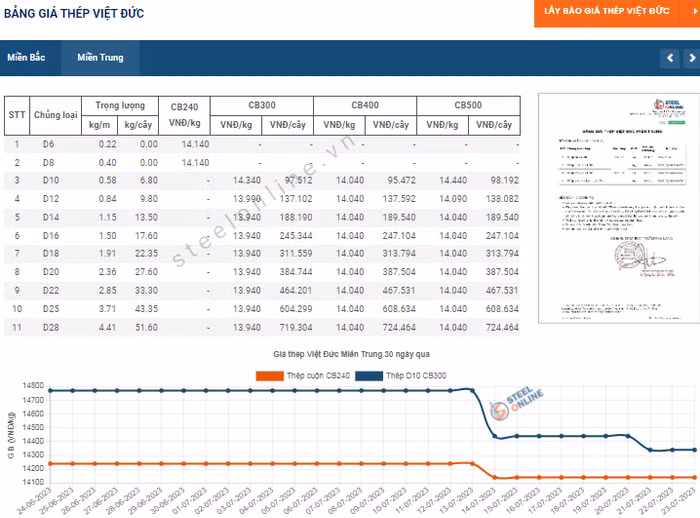Click the CB300 column group header

click(x=262, y=105)
